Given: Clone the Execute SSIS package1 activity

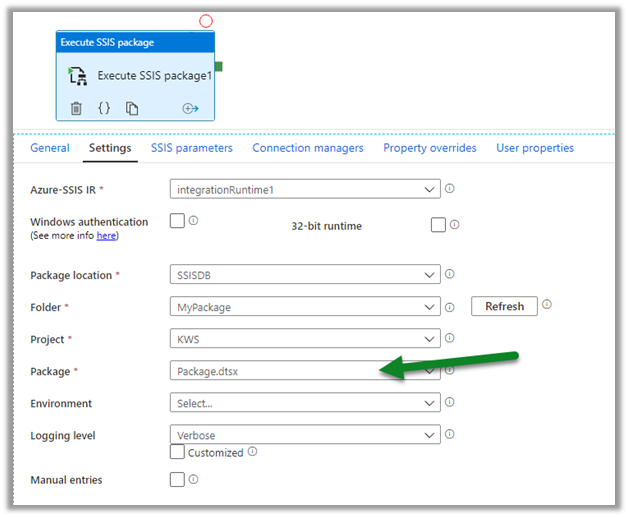Looking at the screenshot, I should coord(132,108).
